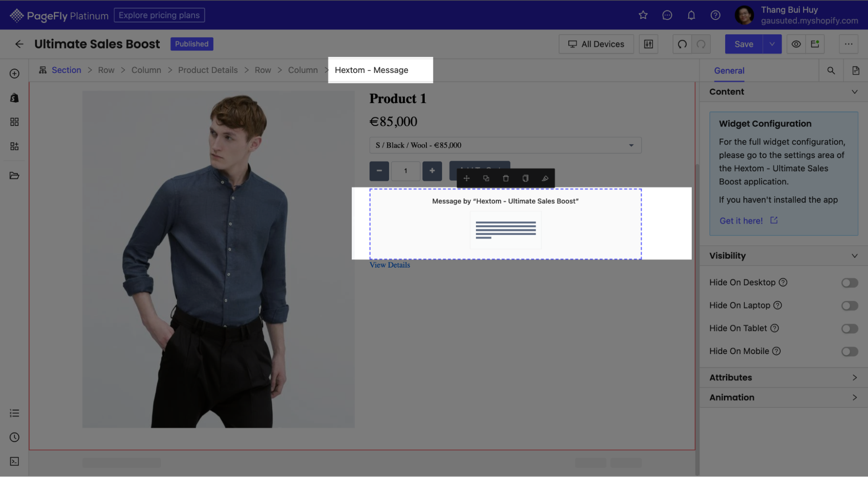
Task: Click the star favorite icon in header
Action: point(643,15)
